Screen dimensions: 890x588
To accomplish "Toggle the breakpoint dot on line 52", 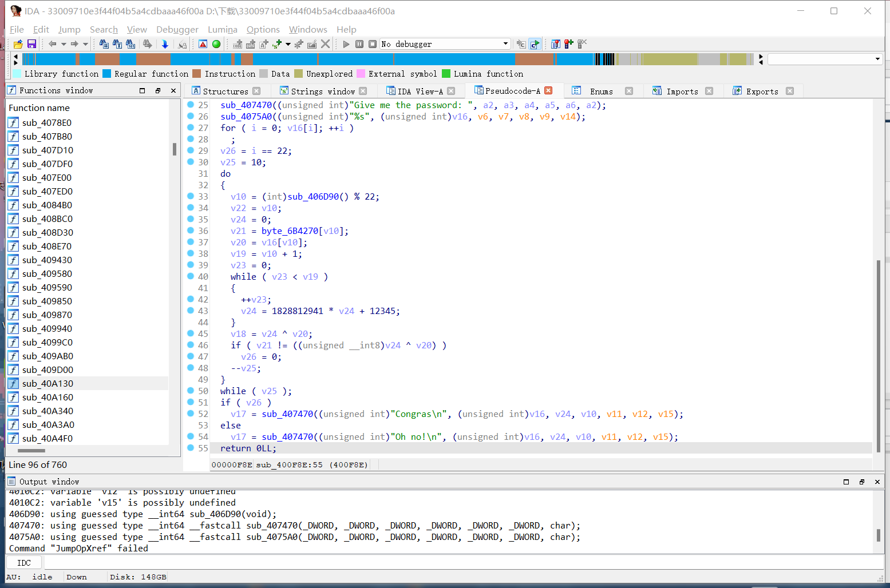I will click(191, 414).
